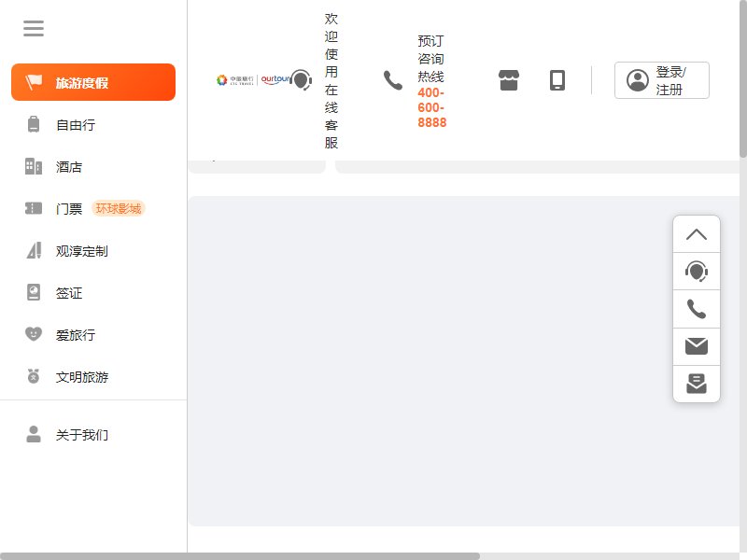Open 酒店 menu item
The width and height of the screenshot is (747, 560).
[x=93, y=167]
